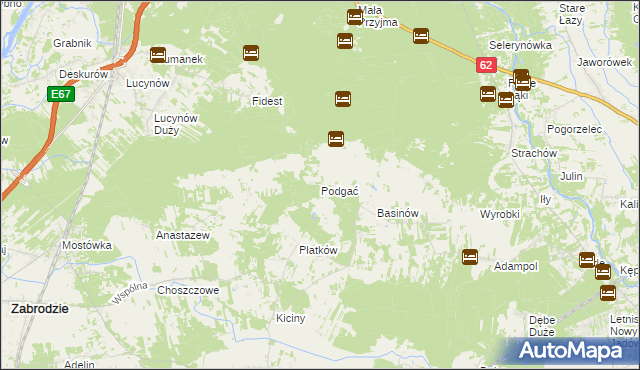Screen dimensions: 640x370
Task: Select the Wyrobki village name
Action: [x=500, y=214]
